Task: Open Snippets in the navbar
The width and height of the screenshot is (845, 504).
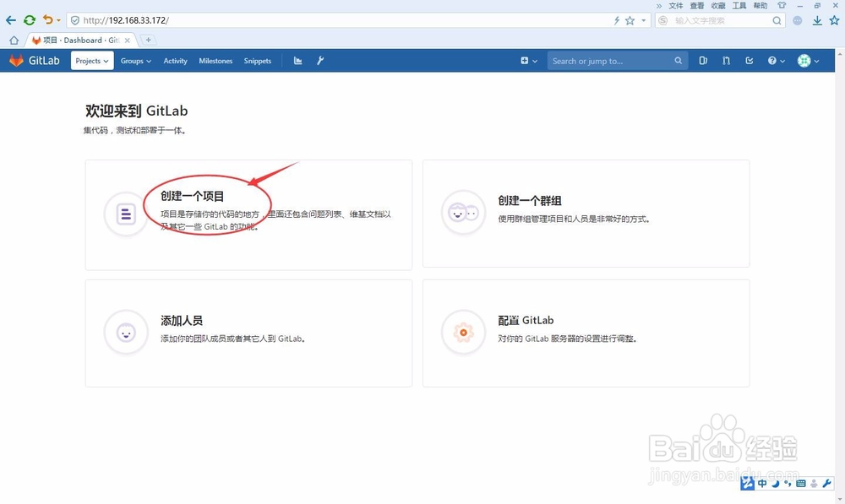Action: (258, 61)
